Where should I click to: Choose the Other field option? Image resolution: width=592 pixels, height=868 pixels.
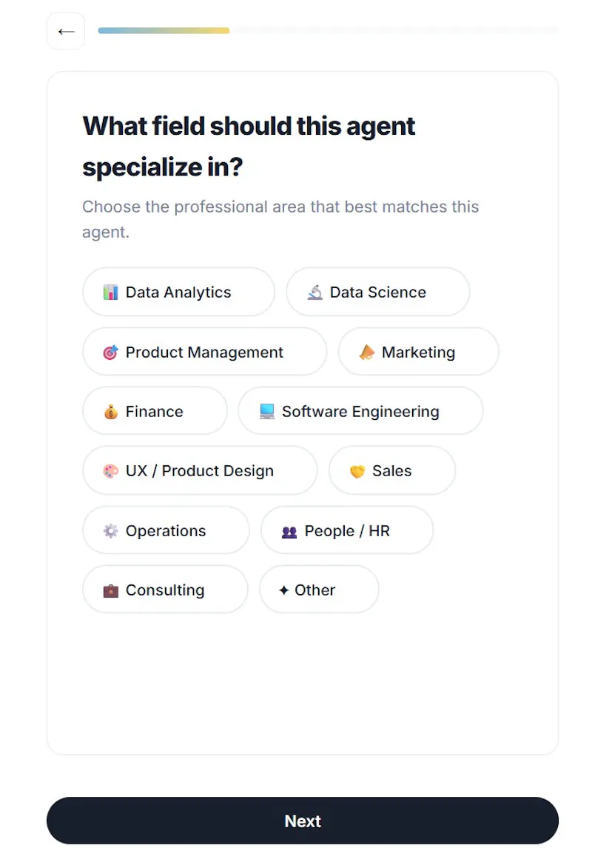point(319,590)
